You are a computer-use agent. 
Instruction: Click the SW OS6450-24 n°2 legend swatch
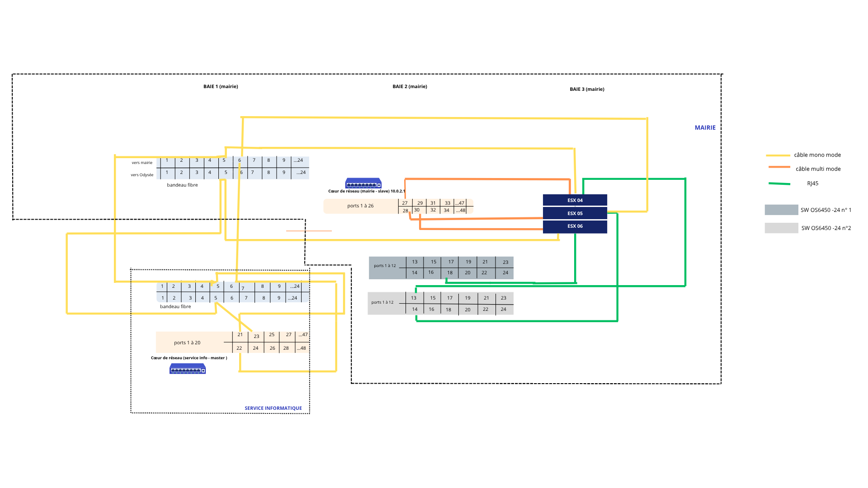coord(781,228)
